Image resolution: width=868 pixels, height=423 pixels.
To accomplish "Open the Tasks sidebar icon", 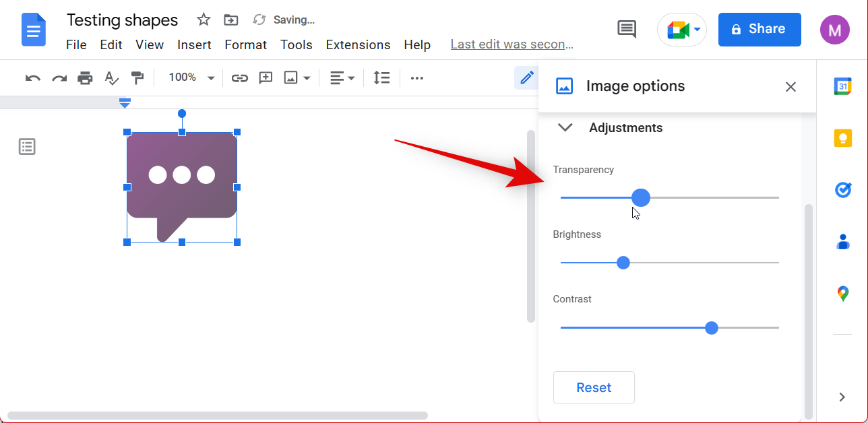I will click(842, 190).
